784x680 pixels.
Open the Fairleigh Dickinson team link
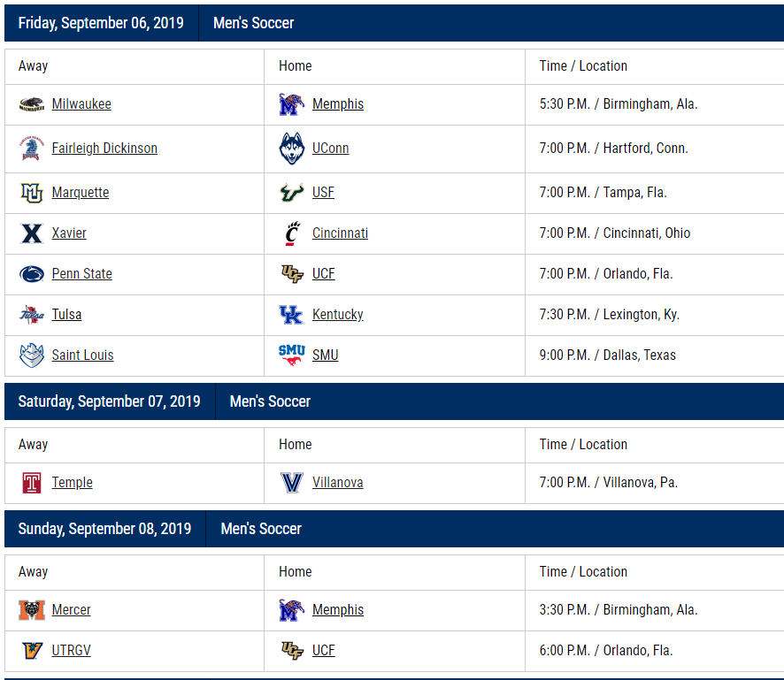click(104, 149)
